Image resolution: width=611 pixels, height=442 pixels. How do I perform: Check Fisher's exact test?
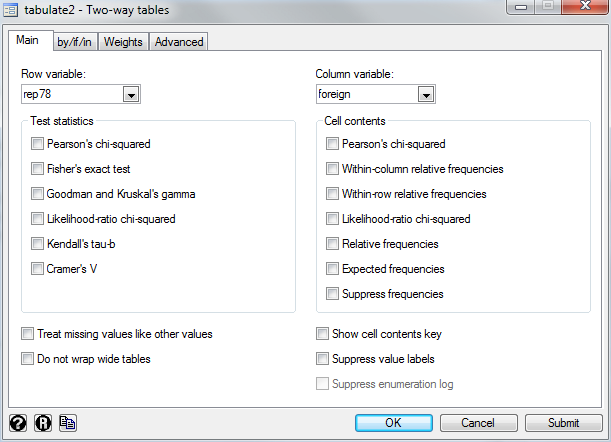click(37, 169)
